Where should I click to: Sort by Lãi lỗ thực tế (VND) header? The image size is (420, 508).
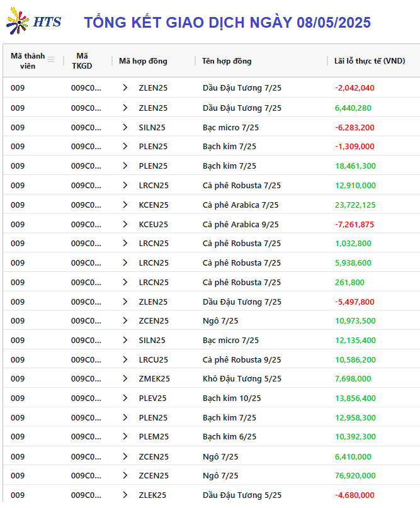370,61
